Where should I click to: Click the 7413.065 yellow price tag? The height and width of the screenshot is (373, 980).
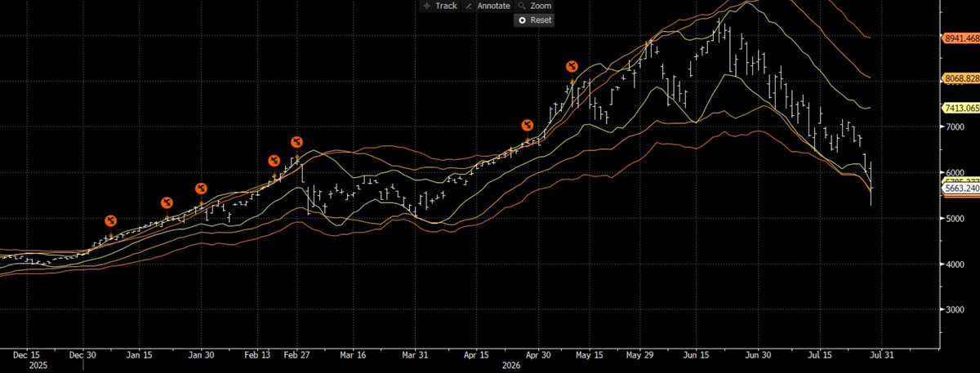[961, 107]
